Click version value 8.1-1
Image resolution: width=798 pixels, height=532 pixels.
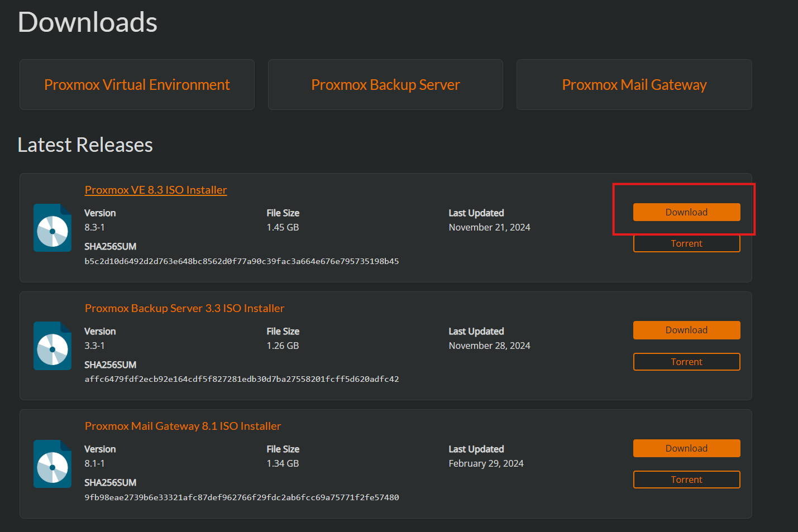pyautogui.click(x=94, y=463)
